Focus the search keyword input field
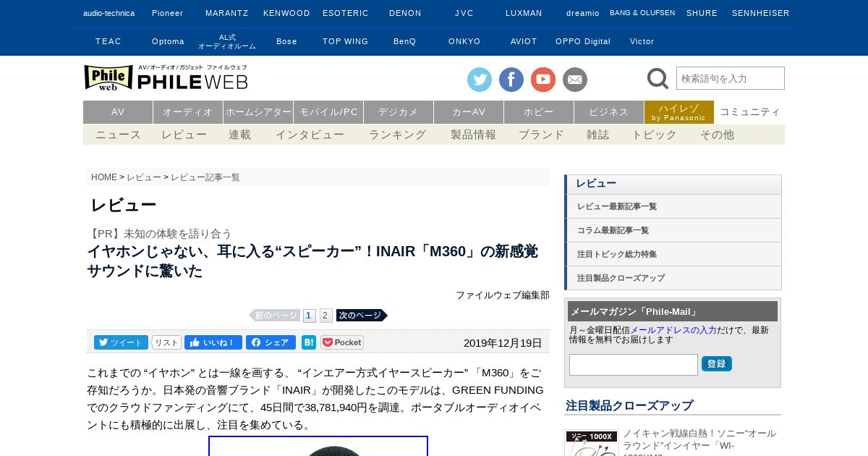This screenshot has width=868, height=456. click(731, 78)
